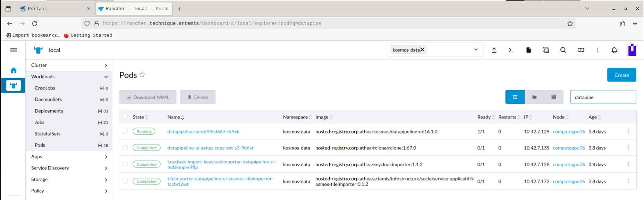
Task: Favorite Pods page with the star
Action: pyautogui.click(x=142, y=75)
